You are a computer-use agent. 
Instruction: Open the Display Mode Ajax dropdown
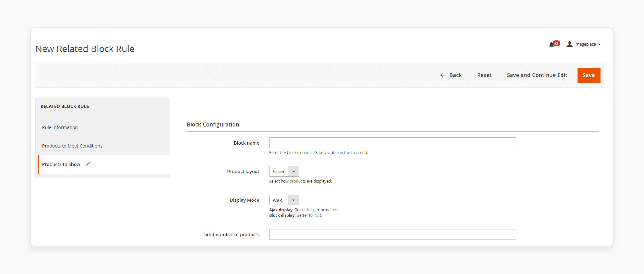[284, 200]
